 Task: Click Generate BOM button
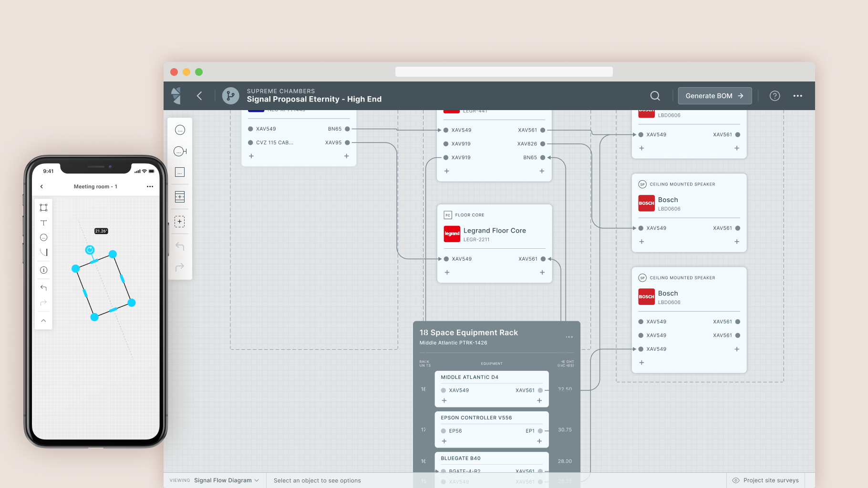click(x=715, y=96)
